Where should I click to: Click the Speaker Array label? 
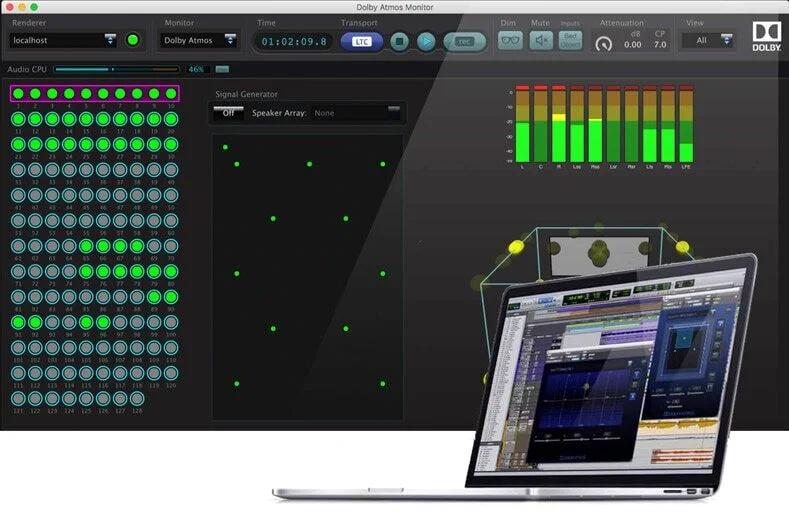[279, 113]
